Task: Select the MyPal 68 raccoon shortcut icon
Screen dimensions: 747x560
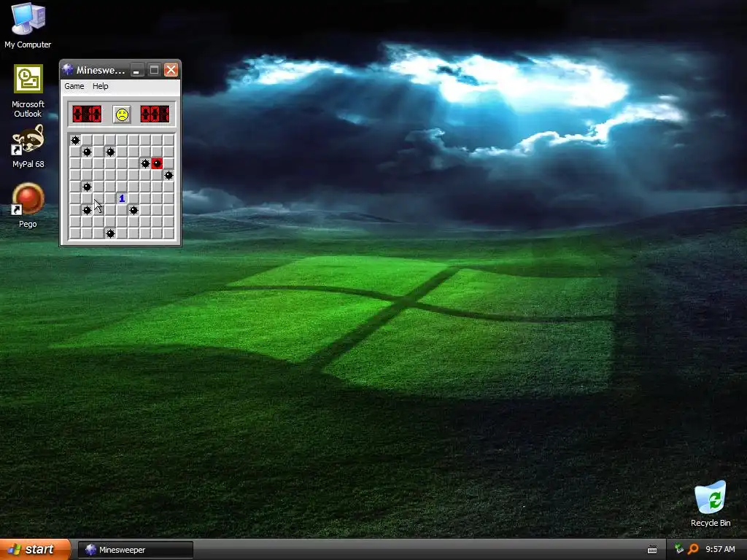Action: coord(28,146)
